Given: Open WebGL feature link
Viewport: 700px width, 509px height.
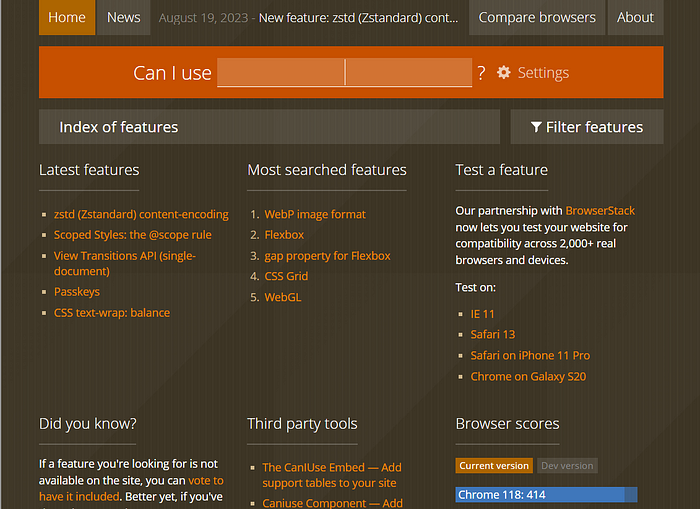Looking at the screenshot, I should [x=283, y=297].
